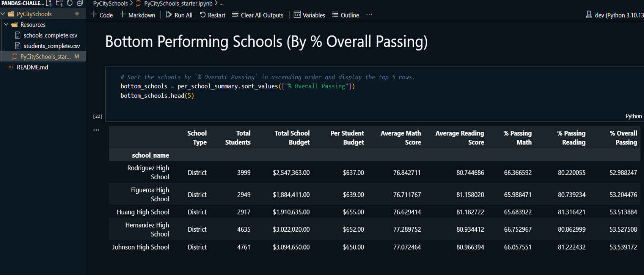
Task: Open README.md from explorer
Action: (x=32, y=67)
